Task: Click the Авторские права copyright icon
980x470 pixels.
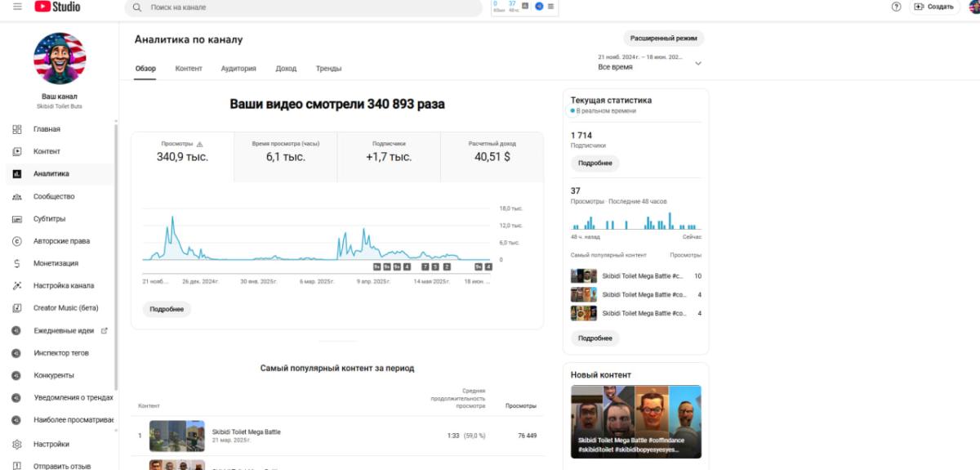Action: (17, 241)
